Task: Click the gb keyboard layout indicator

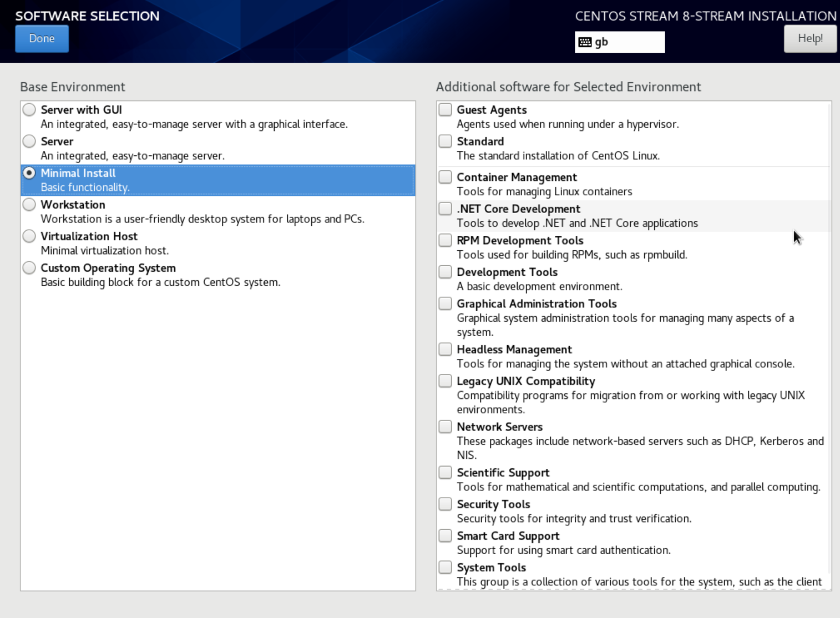Action: (620, 42)
